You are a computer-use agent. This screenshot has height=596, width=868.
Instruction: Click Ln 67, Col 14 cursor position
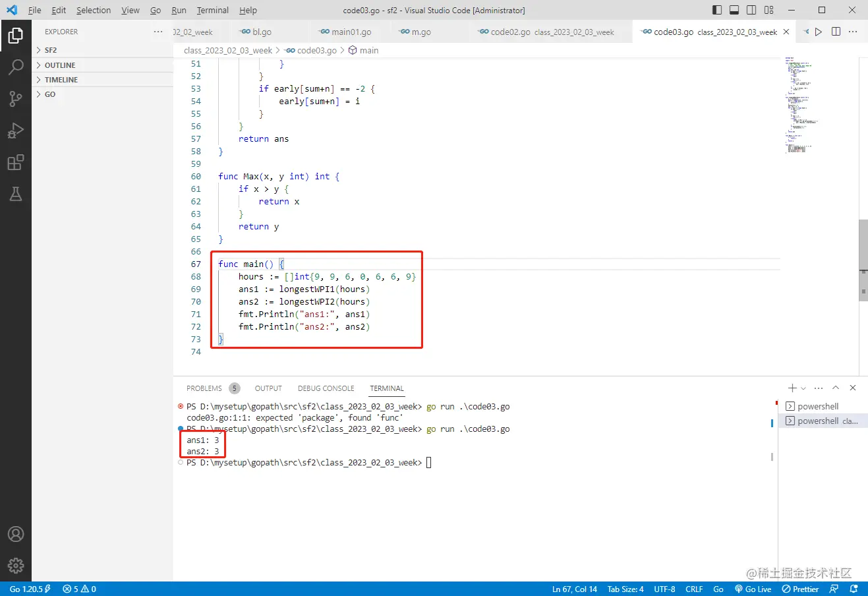pyautogui.click(x=575, y=589)
